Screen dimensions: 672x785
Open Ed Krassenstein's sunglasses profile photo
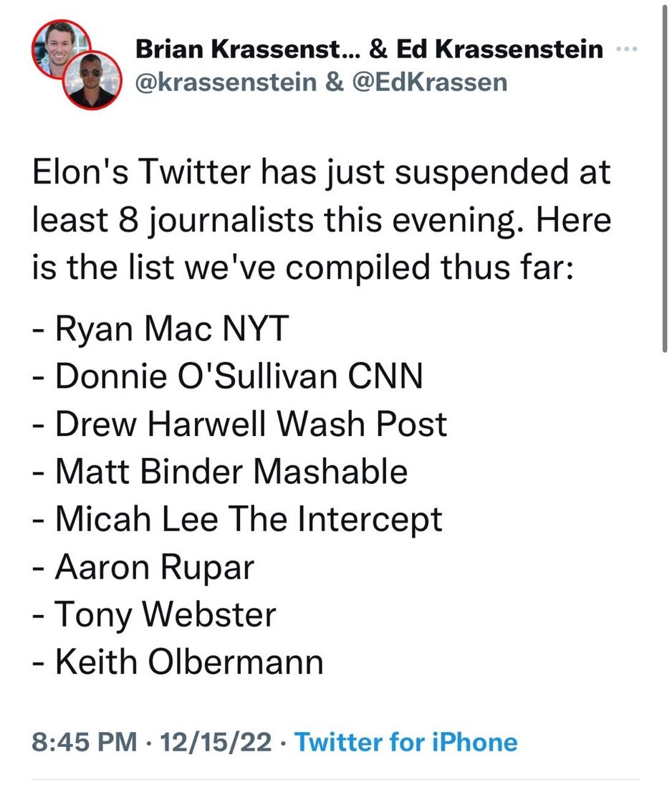[91, 82]
